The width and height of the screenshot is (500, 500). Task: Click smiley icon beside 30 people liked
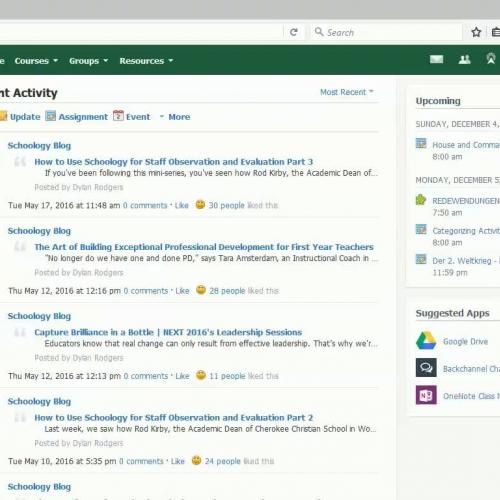200,204
